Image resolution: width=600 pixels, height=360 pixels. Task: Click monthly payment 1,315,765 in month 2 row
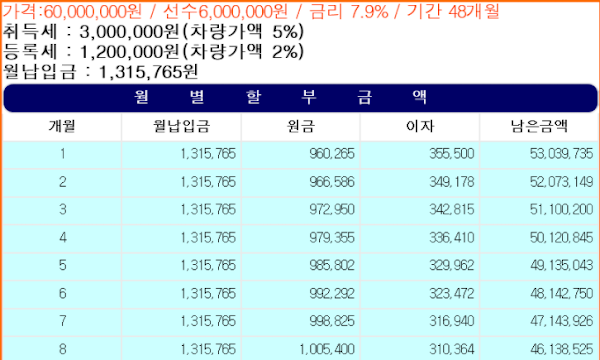(208, 182)
